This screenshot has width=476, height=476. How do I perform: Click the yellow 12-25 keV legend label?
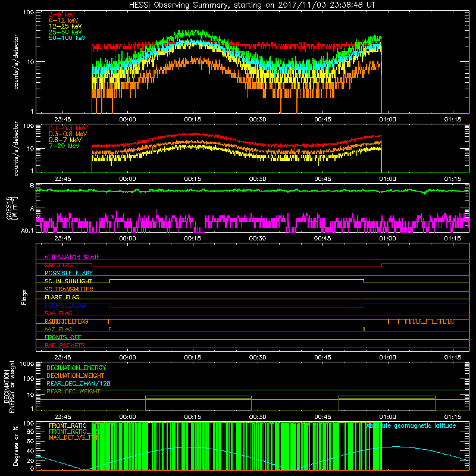click(x=65, y=26)
